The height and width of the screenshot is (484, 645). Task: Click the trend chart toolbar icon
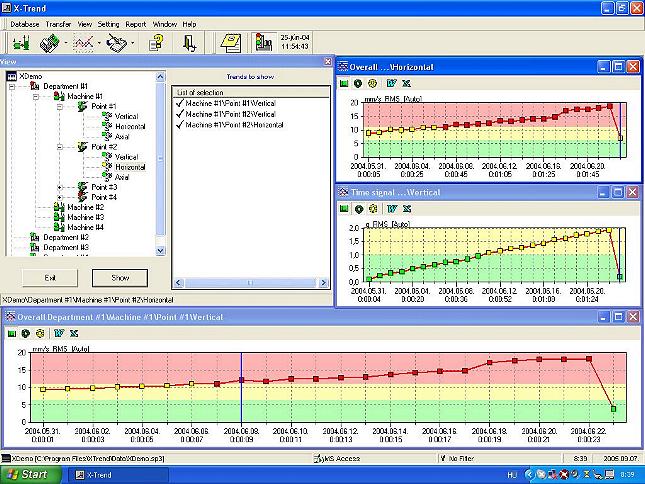tap(83, 42)
